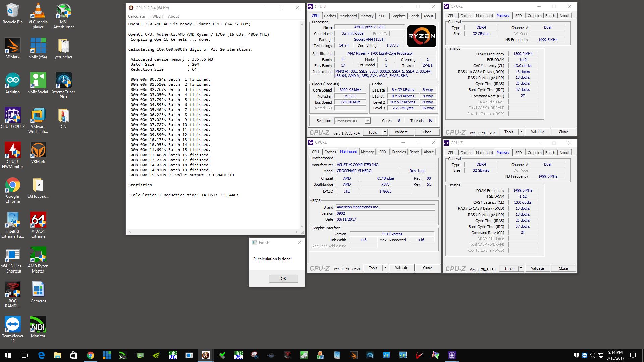Screen dimensions: 644x362
Task: Click the Windows Start button
Action: (8, 355)
